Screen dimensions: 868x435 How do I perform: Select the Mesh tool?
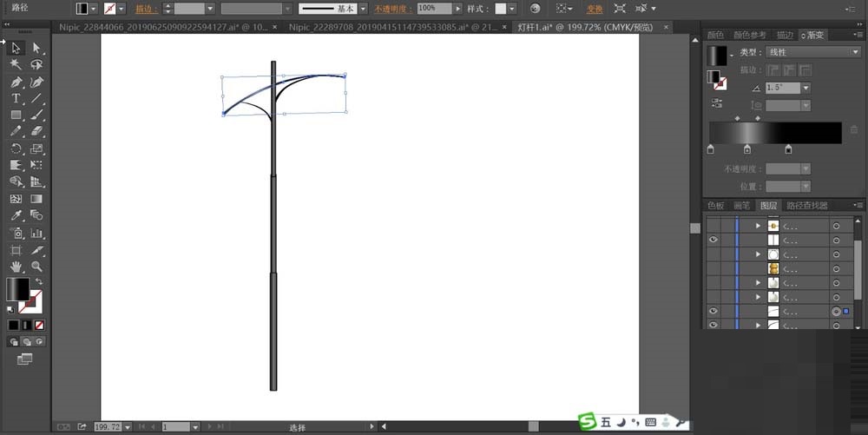tap(16, 199)
